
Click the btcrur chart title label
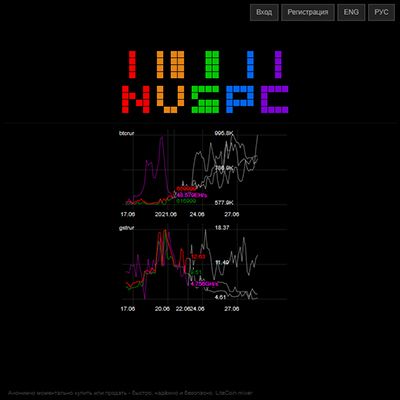coord(126,133)
